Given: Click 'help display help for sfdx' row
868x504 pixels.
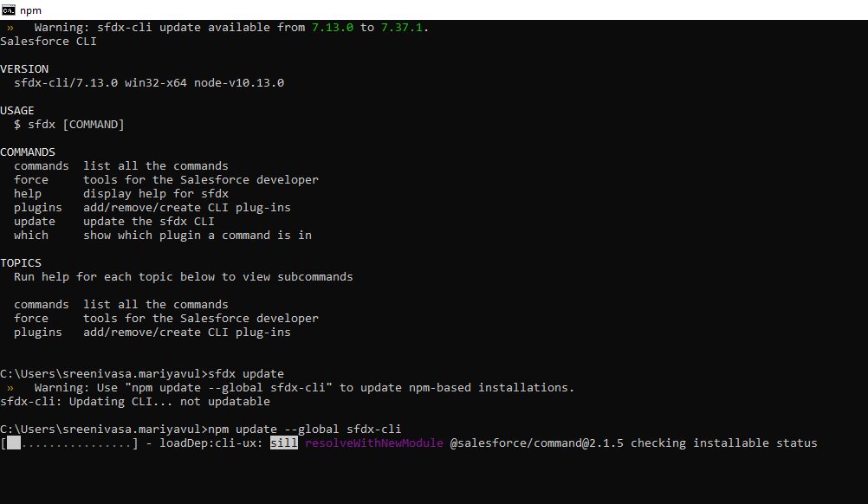Looking at the screenshot, I should click(121, 194).
